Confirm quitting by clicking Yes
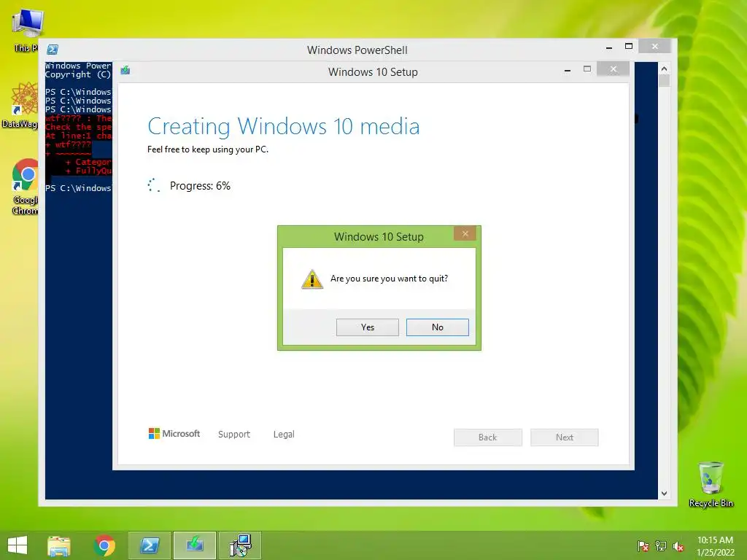Viewport: 747px width, 560px height. click(368, 327)
